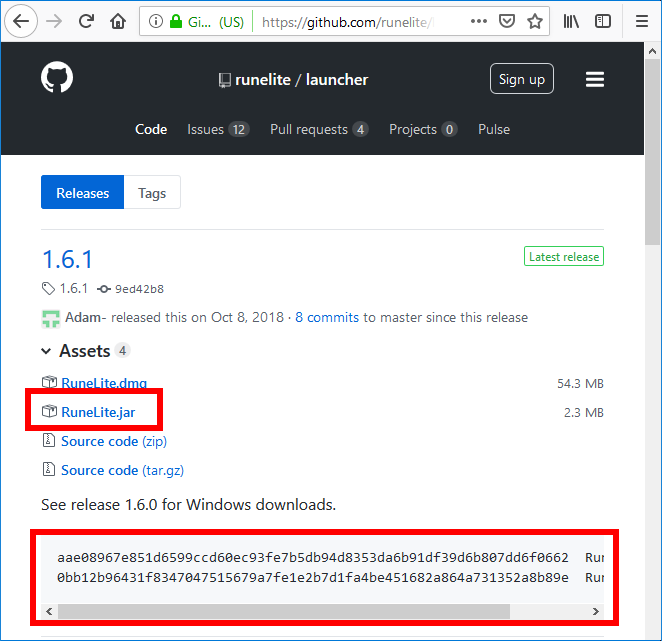Save page to Pocket

point(507,21)
